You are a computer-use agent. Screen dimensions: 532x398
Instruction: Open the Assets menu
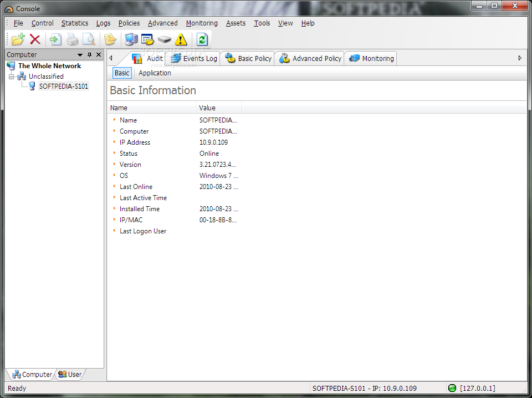click(x=236, y=23)
